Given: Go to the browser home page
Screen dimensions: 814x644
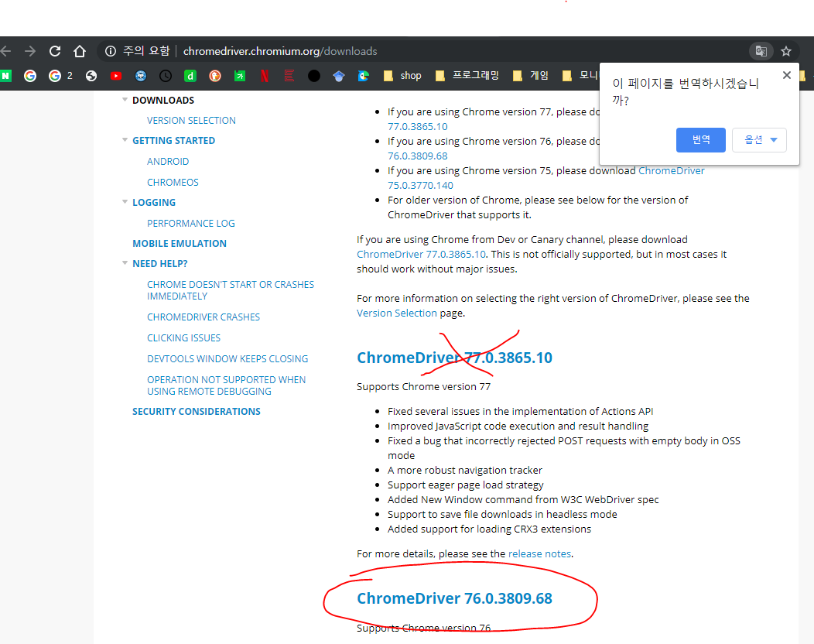Looking at the screenshot, I should pos(80,51).
